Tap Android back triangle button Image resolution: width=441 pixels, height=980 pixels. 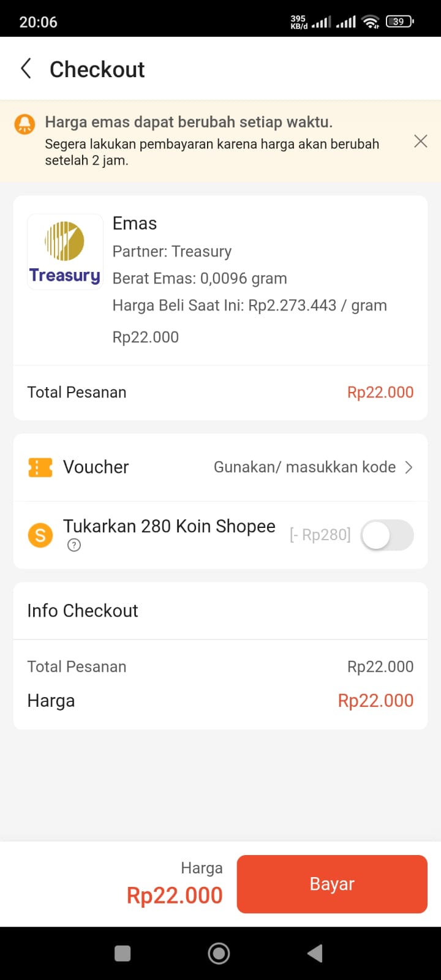[x=315, y=953]
